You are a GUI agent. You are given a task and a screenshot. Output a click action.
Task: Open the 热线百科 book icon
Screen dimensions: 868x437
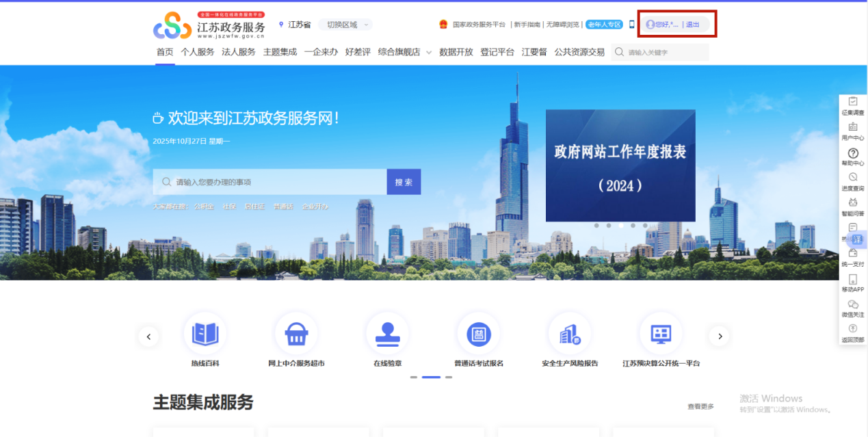[205, 334]
